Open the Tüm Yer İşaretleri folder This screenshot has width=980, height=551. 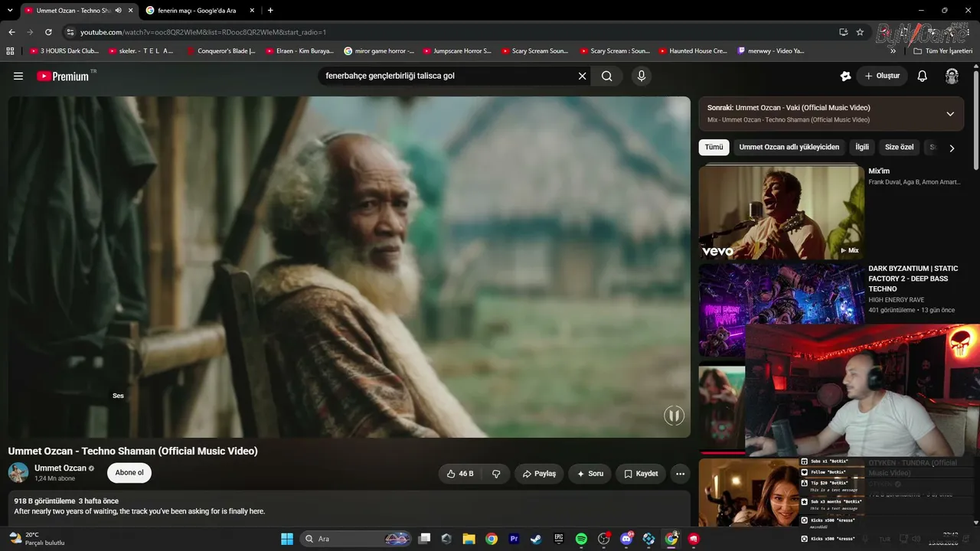pos(943,51)
